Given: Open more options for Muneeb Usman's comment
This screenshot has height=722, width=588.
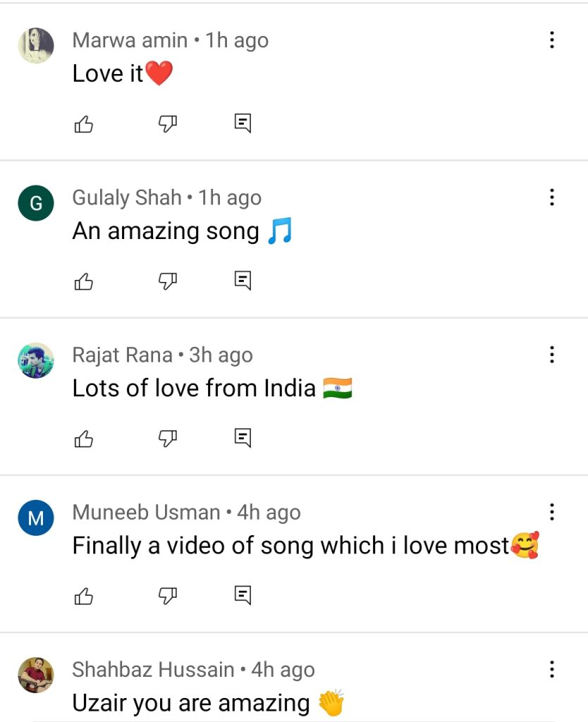Looking at the screenshot, I should tap(551, 512).
